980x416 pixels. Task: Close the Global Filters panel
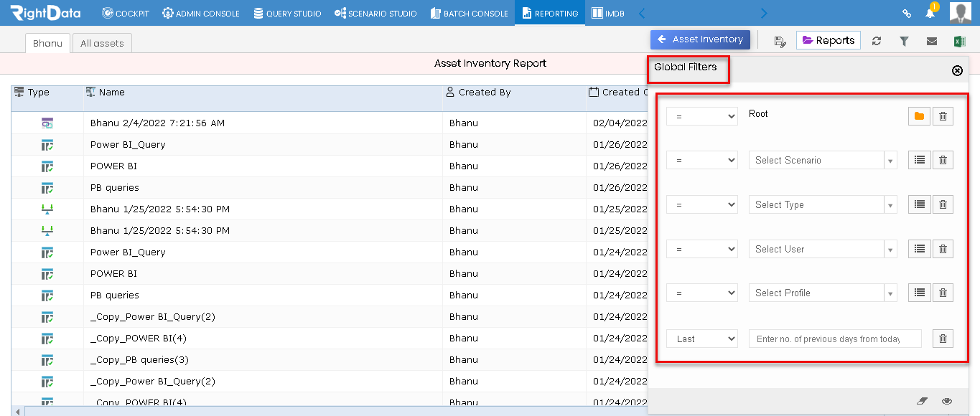click(957, 70)
